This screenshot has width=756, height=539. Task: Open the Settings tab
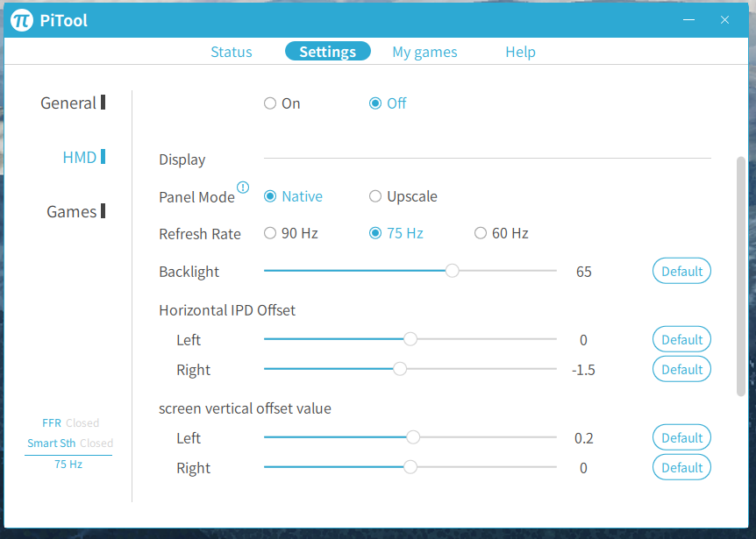(x=328, y=51)
